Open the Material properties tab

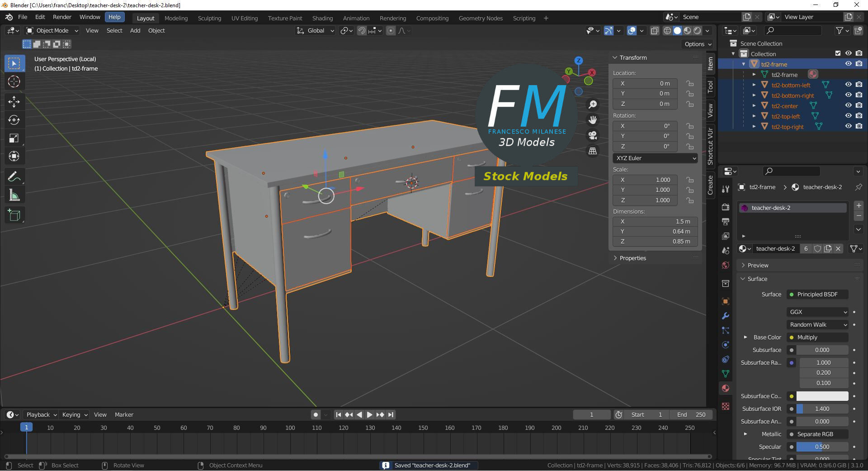pos(726,388)
